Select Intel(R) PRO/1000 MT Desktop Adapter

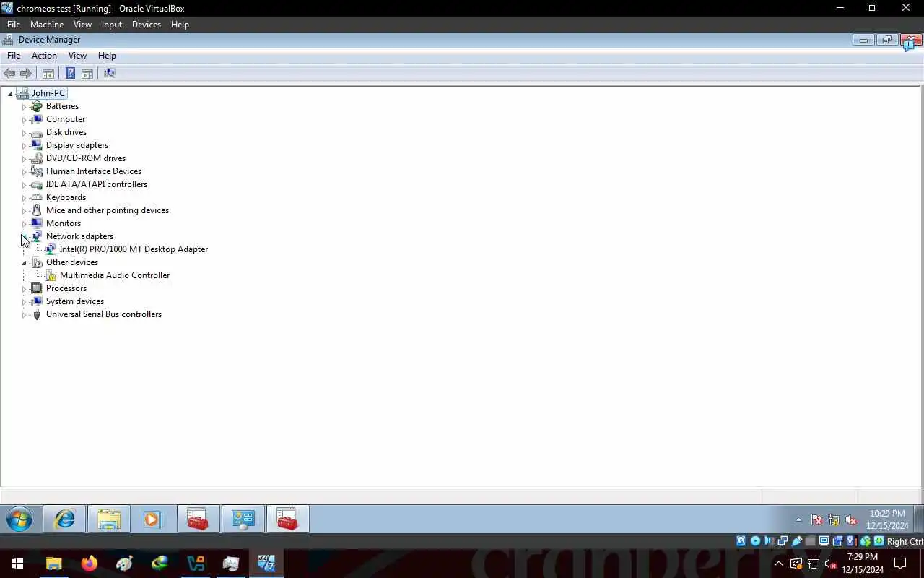134,249
